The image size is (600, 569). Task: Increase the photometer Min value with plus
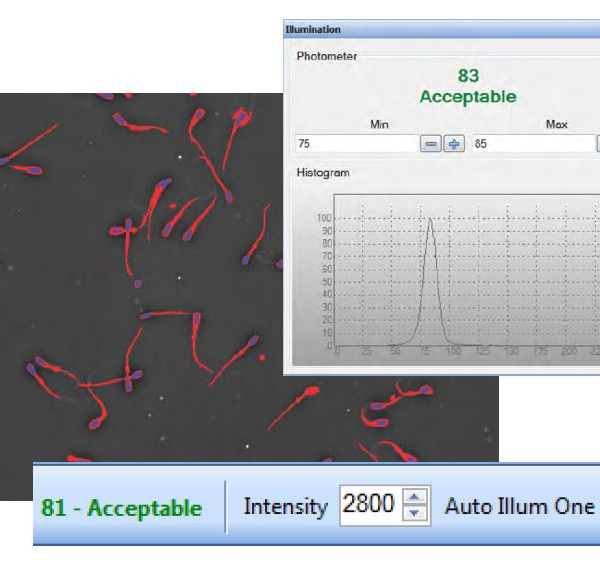point(454,144)
